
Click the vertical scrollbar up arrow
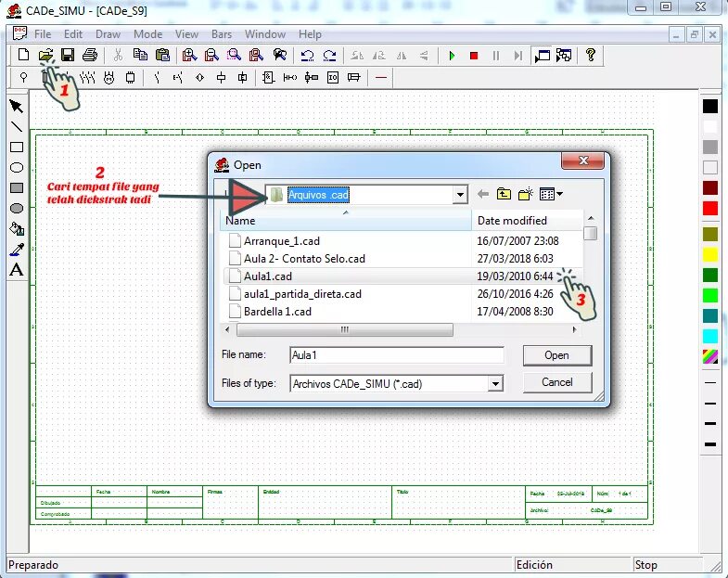pyautogui.click(x=590, y=218)
